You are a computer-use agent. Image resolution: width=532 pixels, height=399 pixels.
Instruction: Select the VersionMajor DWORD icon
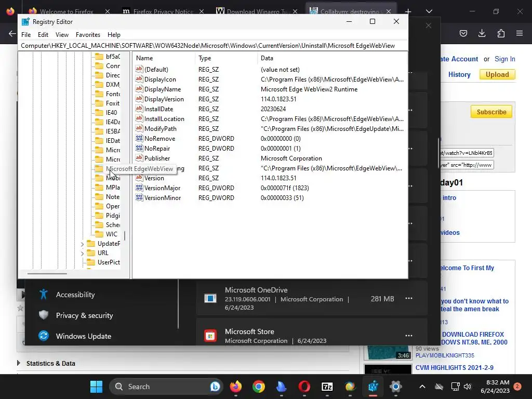139,188
